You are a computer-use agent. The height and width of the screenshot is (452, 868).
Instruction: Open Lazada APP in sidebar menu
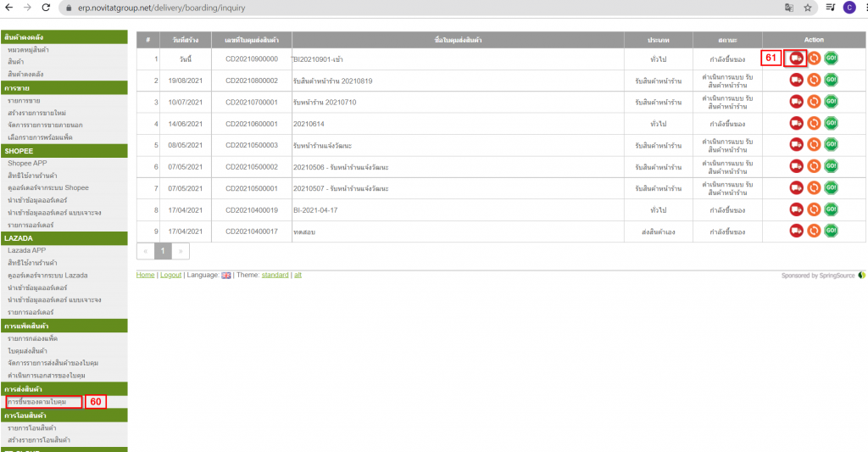click(x=27, y=251)
